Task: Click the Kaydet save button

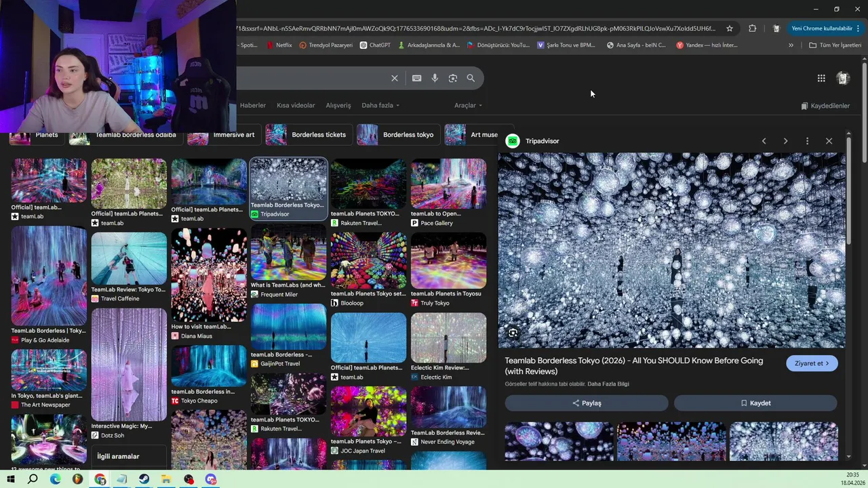Action: pyautogui.click(x=755, y=403)
